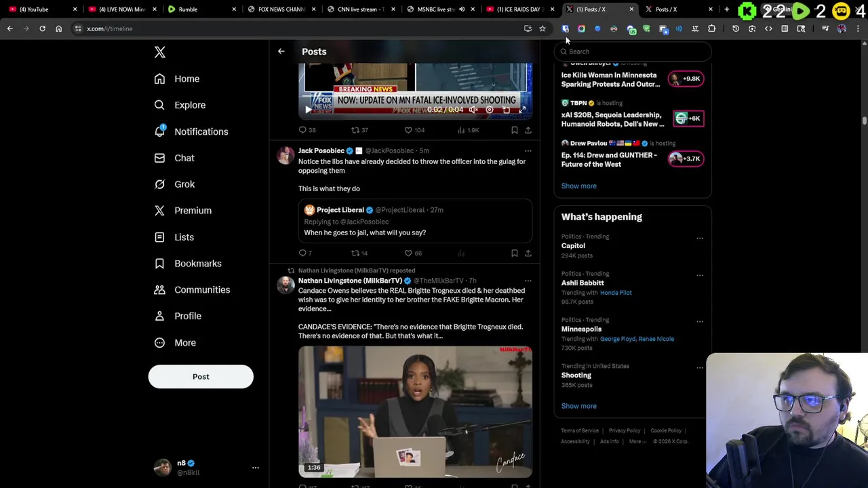The width and height of the screenshot is (868, 488).
Task: Show more live spaces
Action: pos(578,186)
